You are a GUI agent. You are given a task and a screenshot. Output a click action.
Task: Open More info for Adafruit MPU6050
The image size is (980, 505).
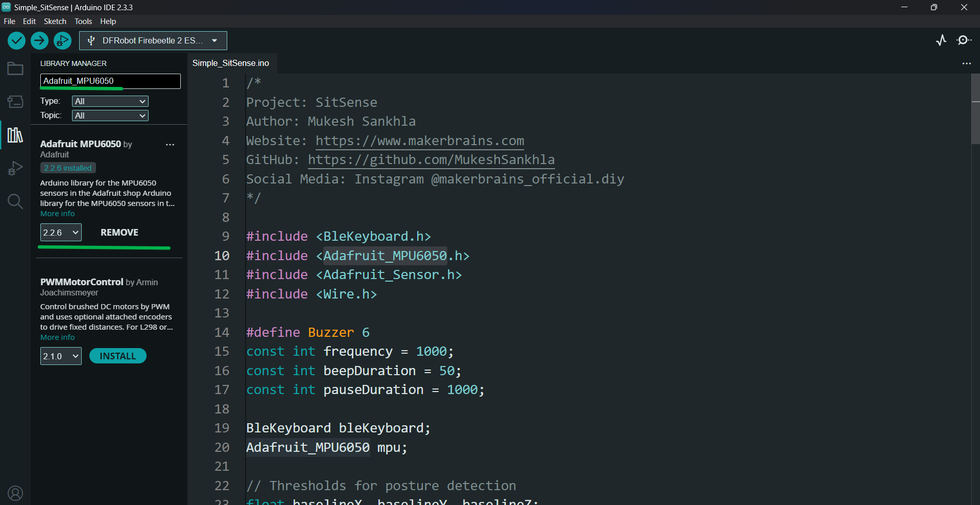coord(57,214)
